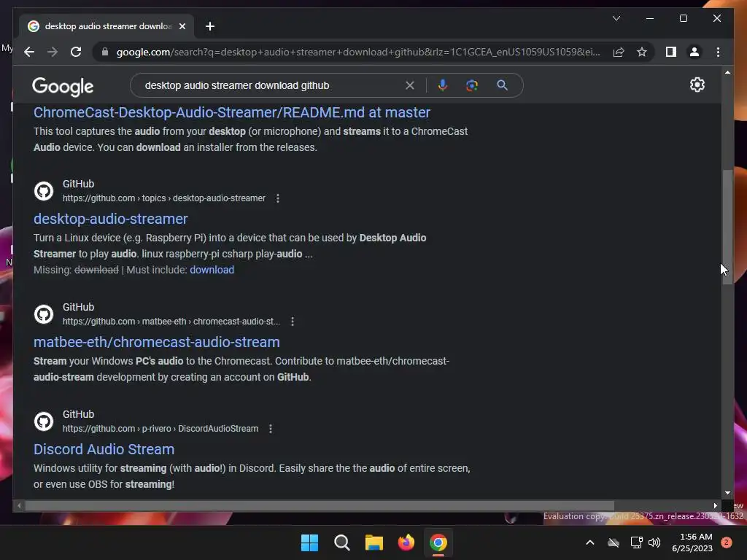Open Discord Audio Stream result
The image size is (747, 560).
(x=104, y=449)
